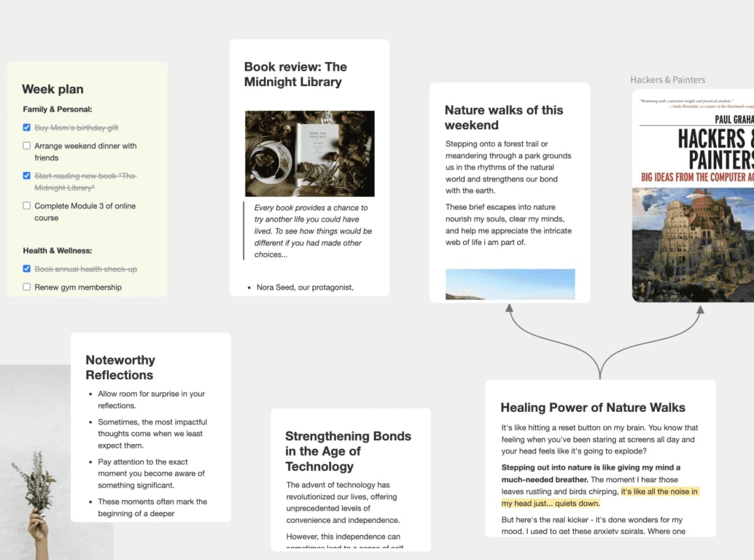Uncheck Book annual health check-up
The height and width of the screenshot is (560, 754).
pyautogui.click(x=26, y=269)
